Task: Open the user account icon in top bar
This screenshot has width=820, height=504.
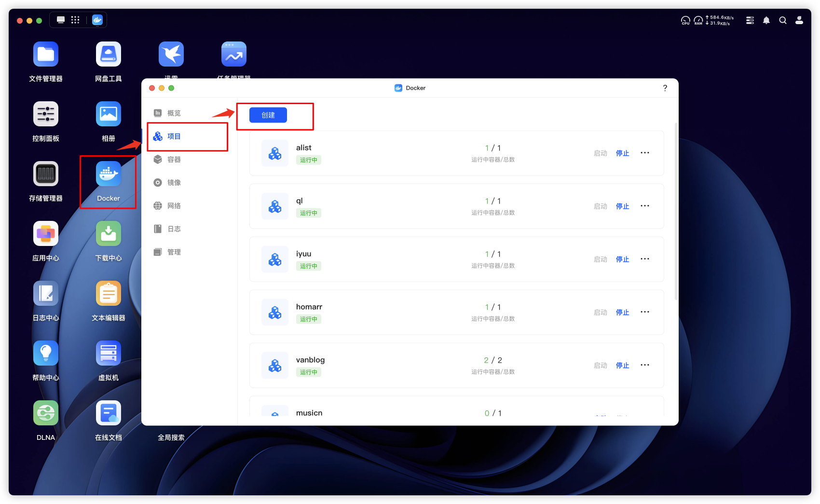Action: tap(799, 20)
